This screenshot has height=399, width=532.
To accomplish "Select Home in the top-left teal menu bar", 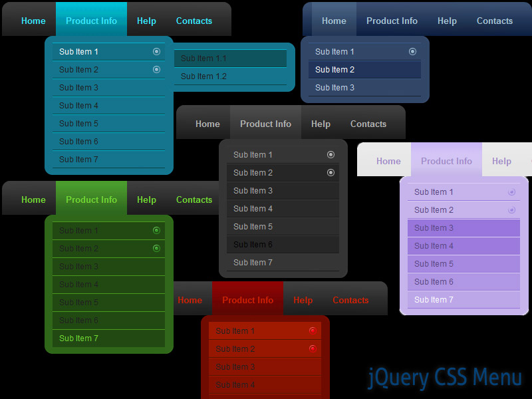I will 31,20.
